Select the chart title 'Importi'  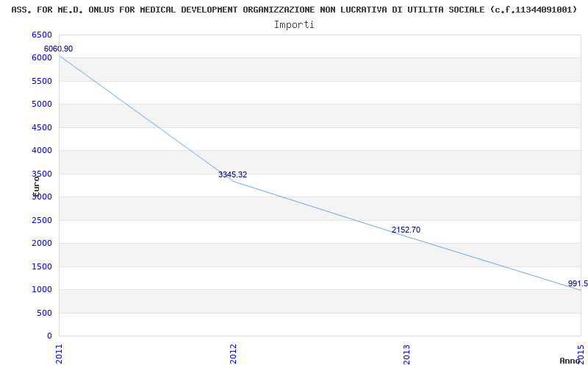pyautogui.click(x=294, y=25)
